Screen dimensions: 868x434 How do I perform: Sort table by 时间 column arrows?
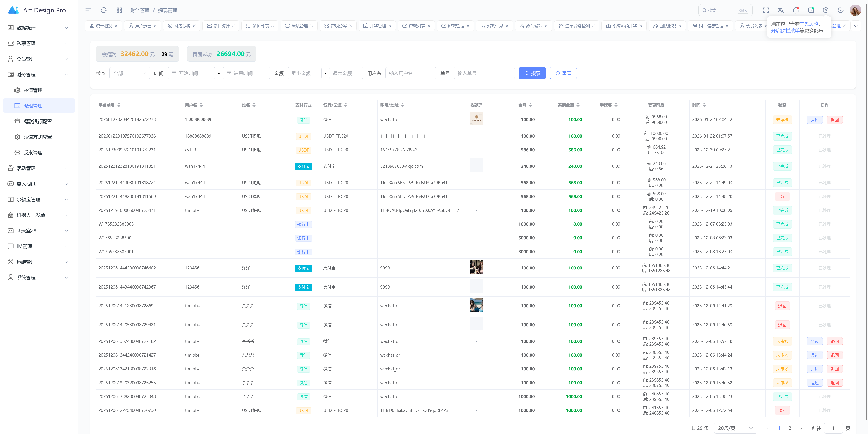pyautogui.click(x=704, y=105)
